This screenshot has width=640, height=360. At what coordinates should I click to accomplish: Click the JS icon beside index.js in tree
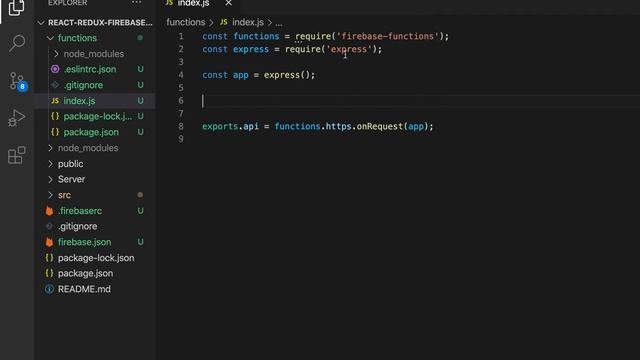(x=55, y=100)
